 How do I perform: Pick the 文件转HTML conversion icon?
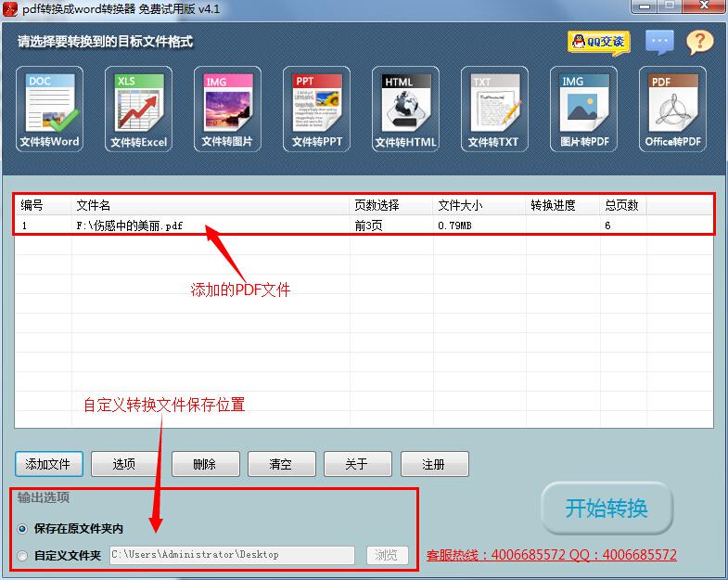[x=406, y=109]
